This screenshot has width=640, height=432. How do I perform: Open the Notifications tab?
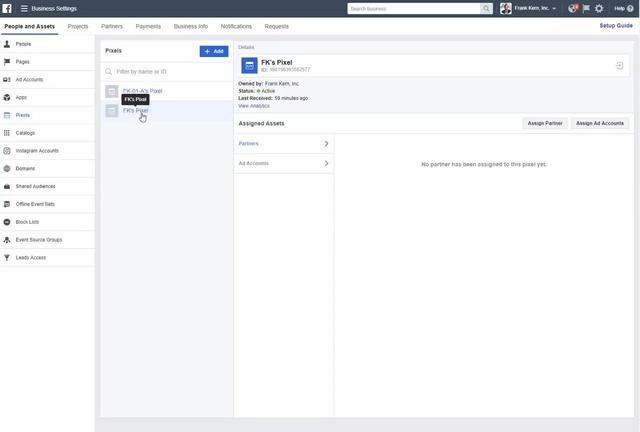pos(236,27)
